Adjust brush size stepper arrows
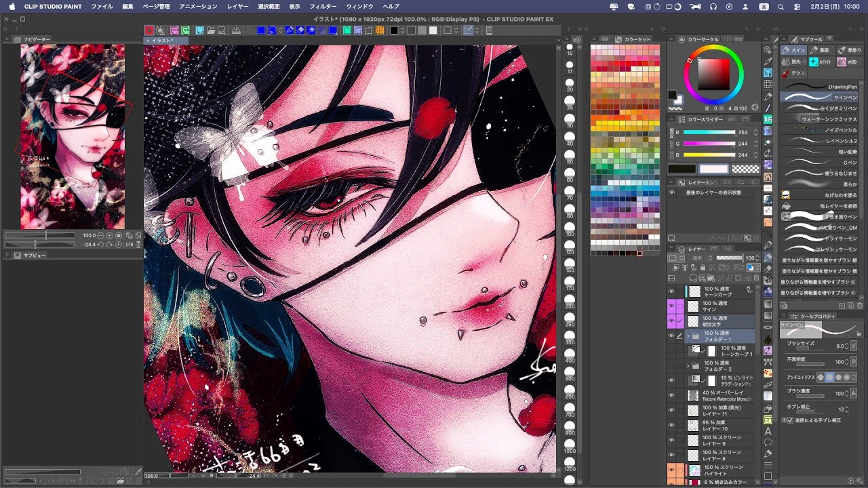 (x=846, y=346)
